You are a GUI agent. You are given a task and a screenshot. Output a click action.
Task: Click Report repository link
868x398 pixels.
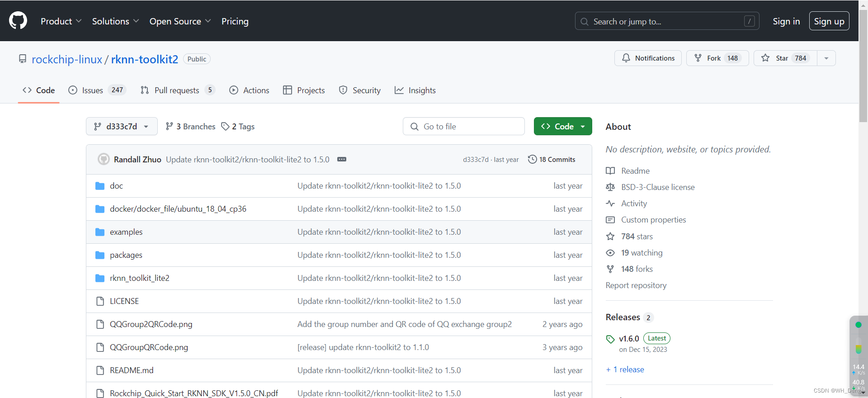click(636, 285)
